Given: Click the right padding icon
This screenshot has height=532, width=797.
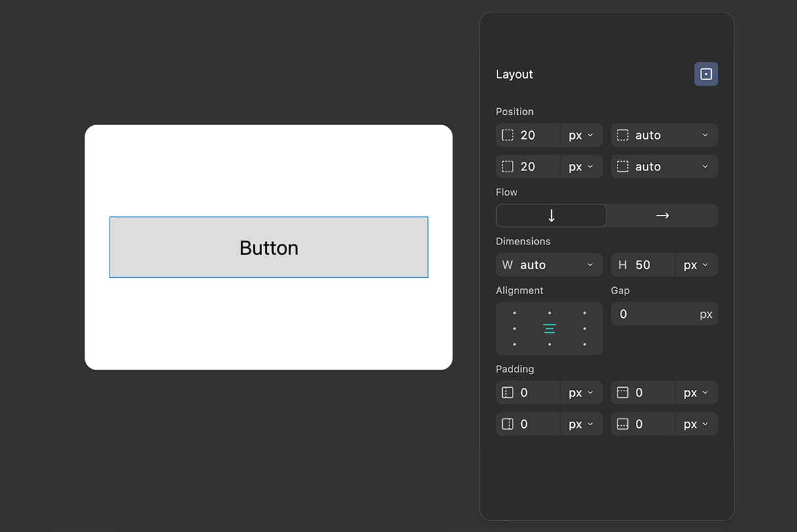Looking at the screenshot, I should tap(507, 423).
